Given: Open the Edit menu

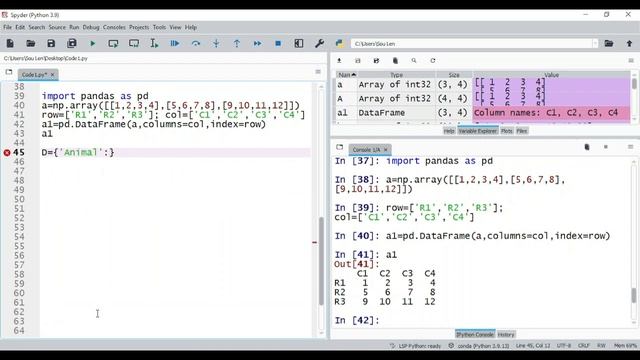Looking at the screenshot, I should tap(20, 27).
